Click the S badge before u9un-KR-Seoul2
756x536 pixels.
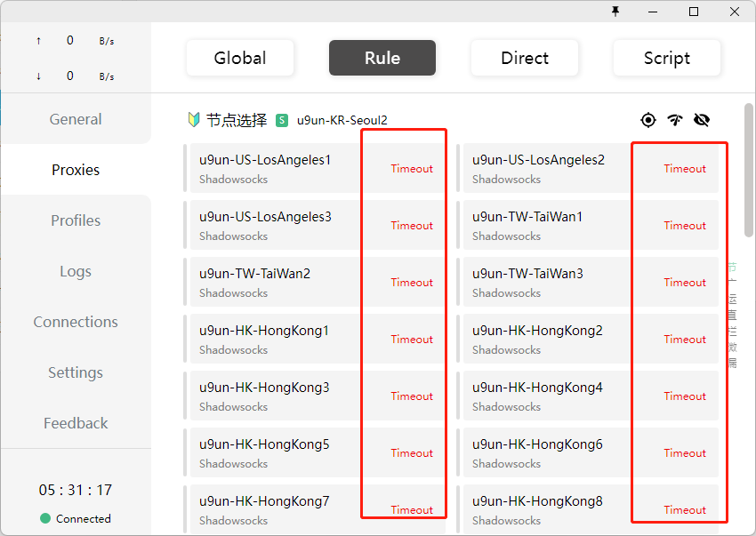click(282, 120)
